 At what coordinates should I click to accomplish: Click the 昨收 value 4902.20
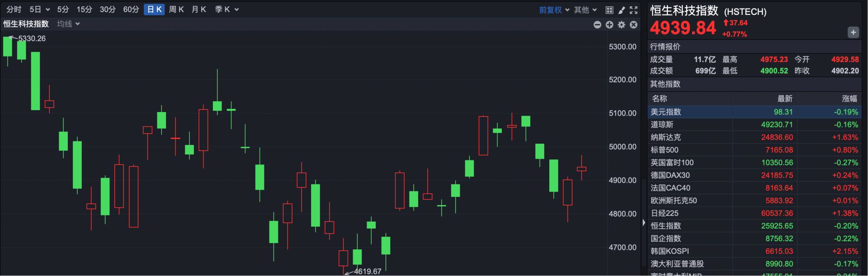pos(845,71)
